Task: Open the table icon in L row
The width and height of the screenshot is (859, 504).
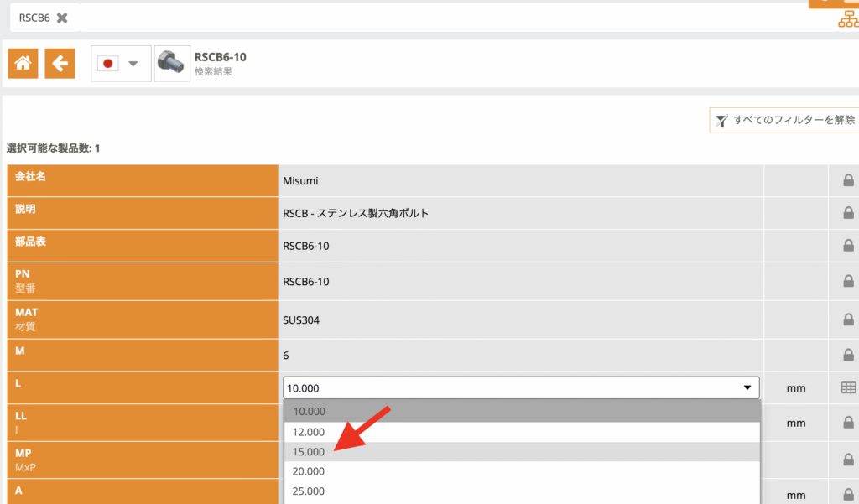Action: point(848,387)
